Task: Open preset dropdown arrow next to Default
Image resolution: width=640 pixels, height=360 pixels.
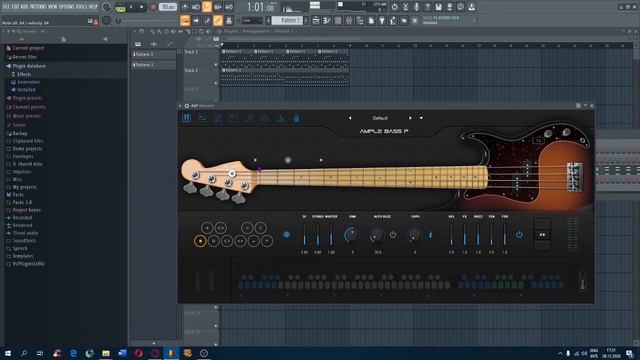Action: (421, 118)
